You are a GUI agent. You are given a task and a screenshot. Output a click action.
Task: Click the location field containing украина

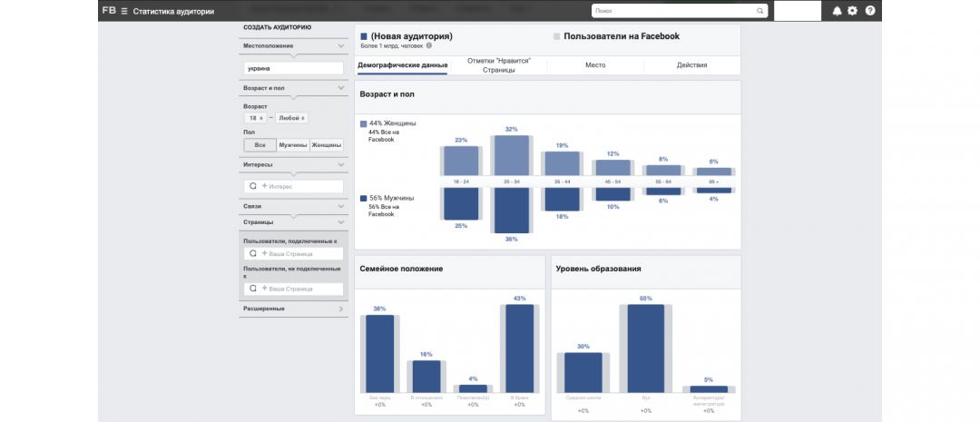(293, 68)
